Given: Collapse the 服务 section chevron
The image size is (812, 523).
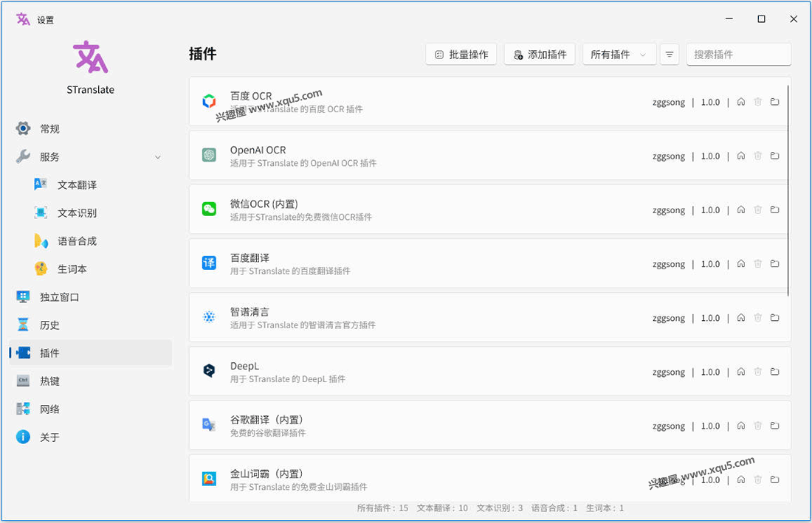Looking at the screenshot, I should (x=157, y=157).
